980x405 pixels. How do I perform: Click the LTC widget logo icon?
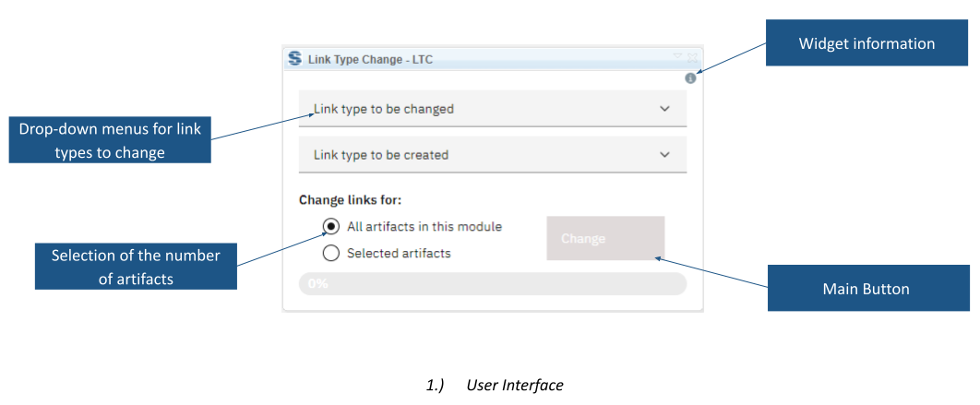pos(294,59)
